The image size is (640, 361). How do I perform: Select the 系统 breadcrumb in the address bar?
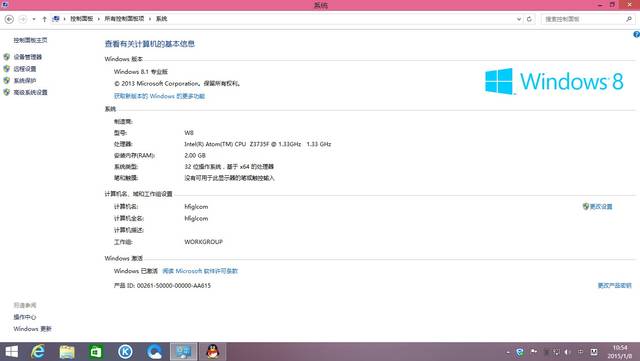pos(161,19)
